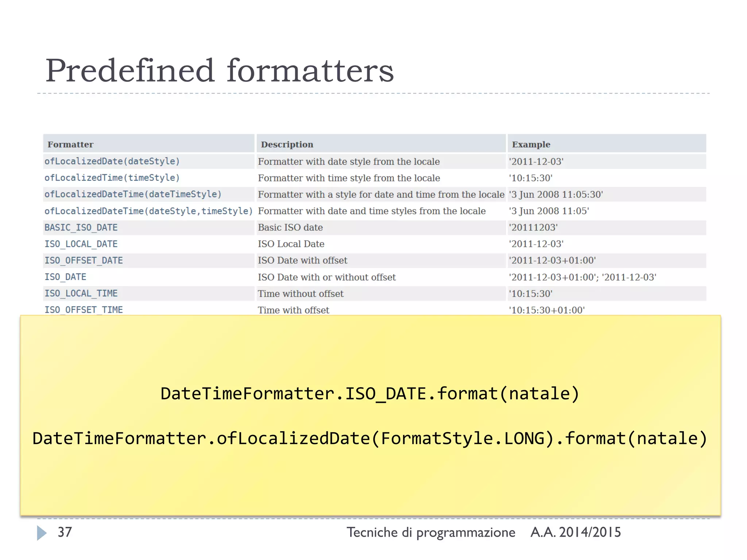Select the '3 Jun 2008 11:05' example

pos(549,211)
